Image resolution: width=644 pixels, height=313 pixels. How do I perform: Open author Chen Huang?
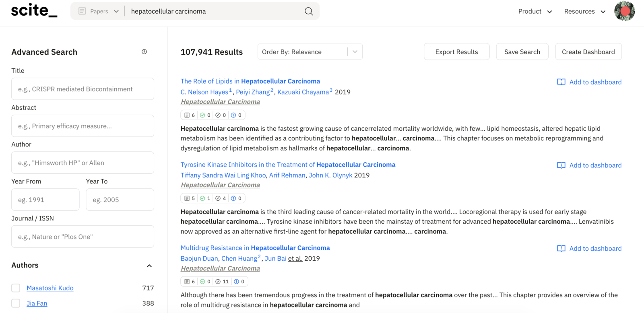tap(239, 259)
